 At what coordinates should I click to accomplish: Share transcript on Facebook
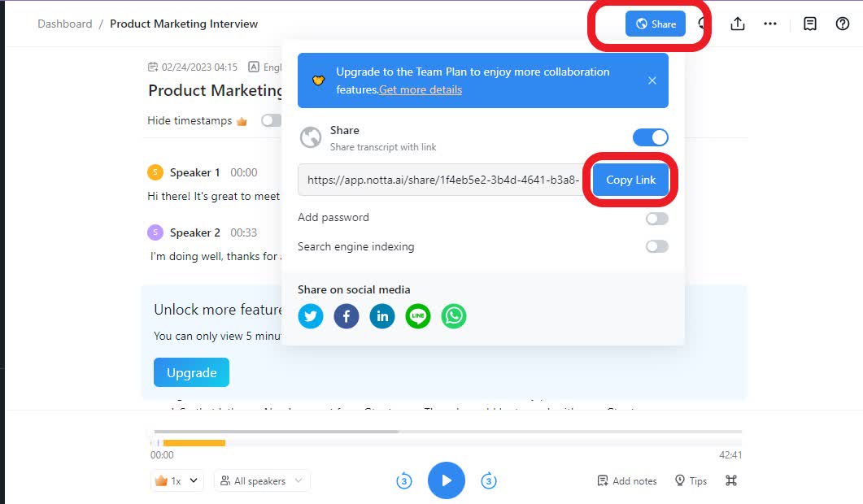pos(347,315)
